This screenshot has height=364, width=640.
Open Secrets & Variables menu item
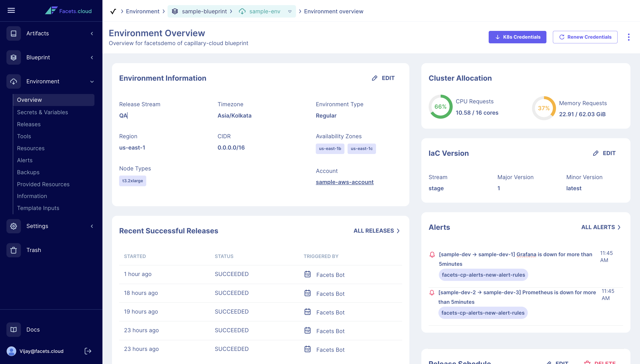pyautogui.click(x=42, y=112)
